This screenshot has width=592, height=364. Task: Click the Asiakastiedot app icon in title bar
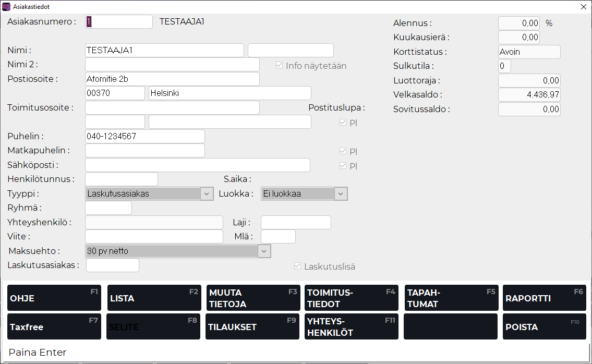6,7
